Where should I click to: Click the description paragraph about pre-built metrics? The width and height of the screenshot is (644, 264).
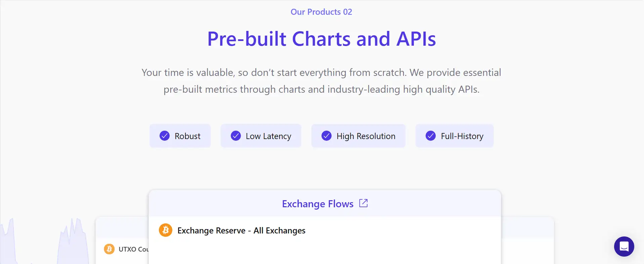pyautogui.click(x=321, y=81)
